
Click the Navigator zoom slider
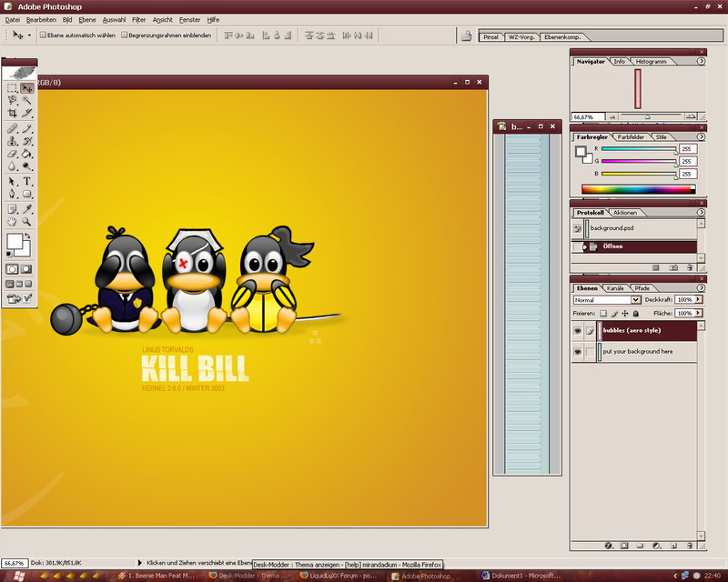pyautogui.click(x=650, y=116)
